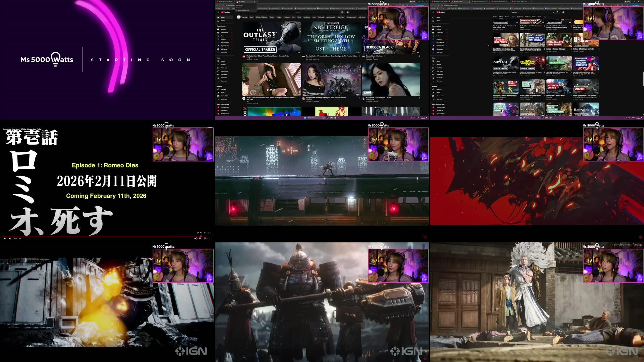
Task: Mute the volume on the trailer player
Action: pyautogui.click(x=10, y=238)
